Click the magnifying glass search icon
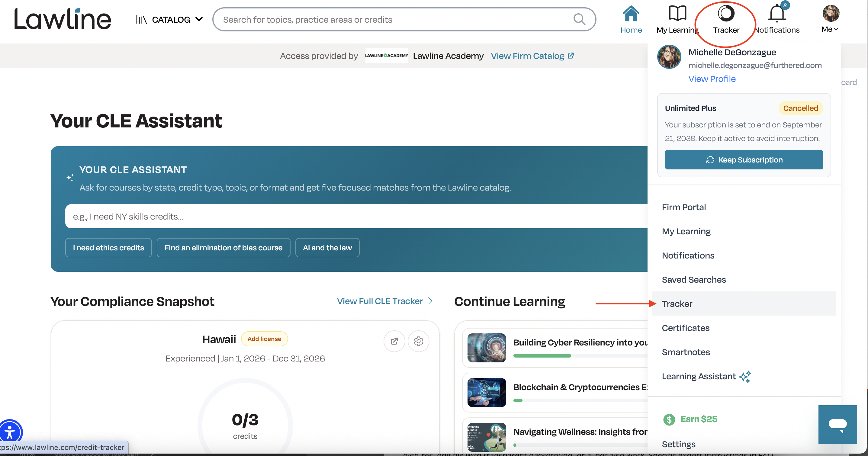Screen dimensions: 868x456 pos(579,20)
